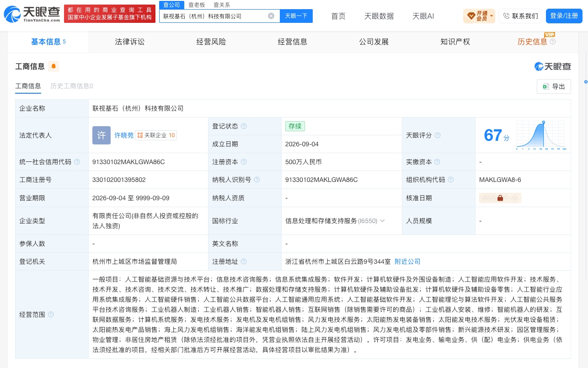Open legal representative 许晓苑 link
Screen dimensions: 588x368
pos(124,135)
